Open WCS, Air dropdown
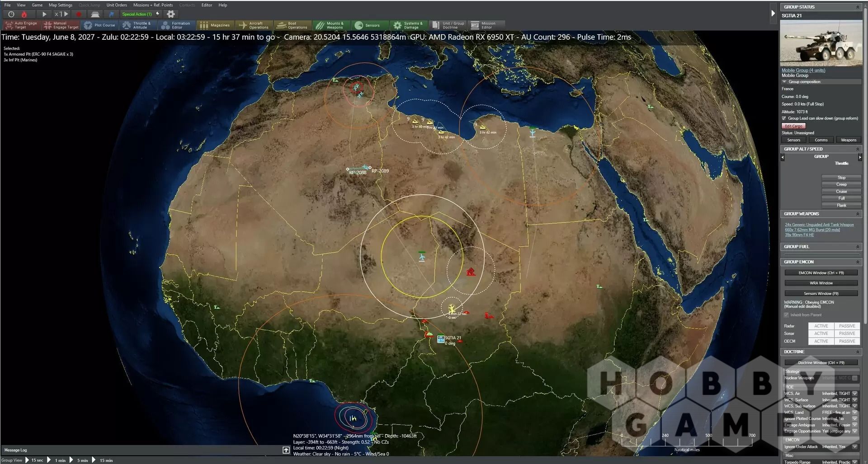868x464 pixels. coord(854,394)
